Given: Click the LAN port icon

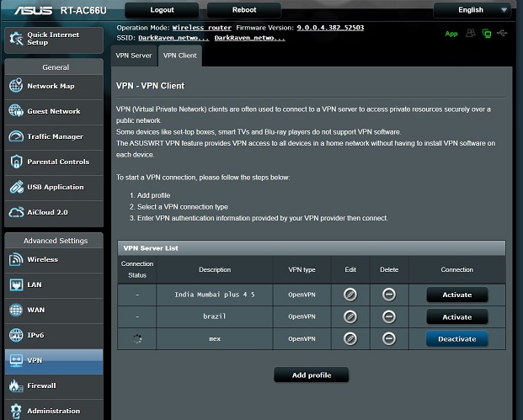Looking at the screenshot, I should (16, 284).
